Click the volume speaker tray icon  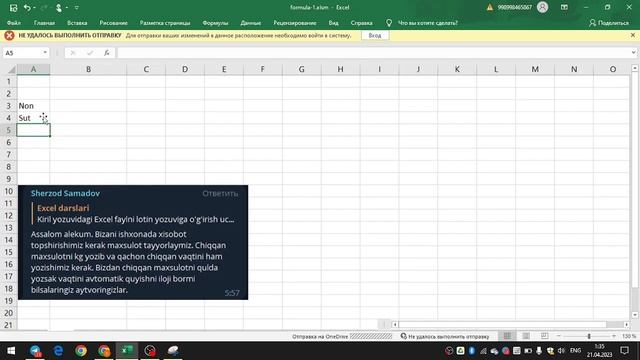pyautogui.click(x=561, y=351)
